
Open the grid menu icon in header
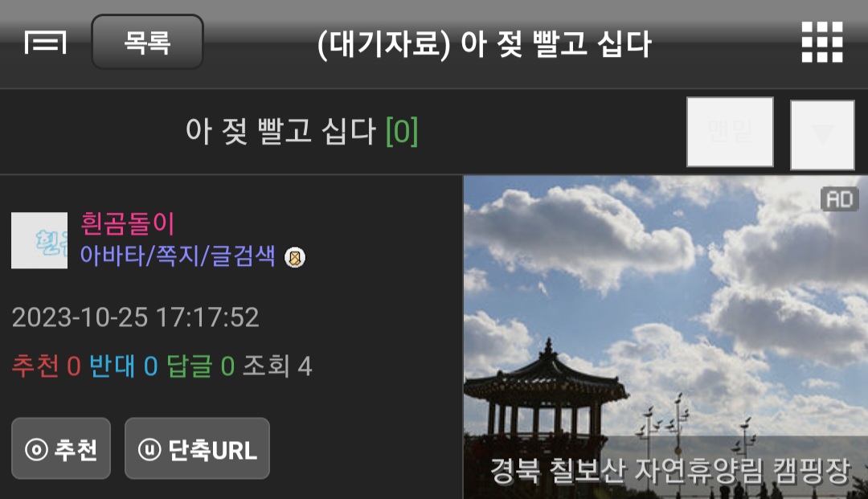[822, 42]
